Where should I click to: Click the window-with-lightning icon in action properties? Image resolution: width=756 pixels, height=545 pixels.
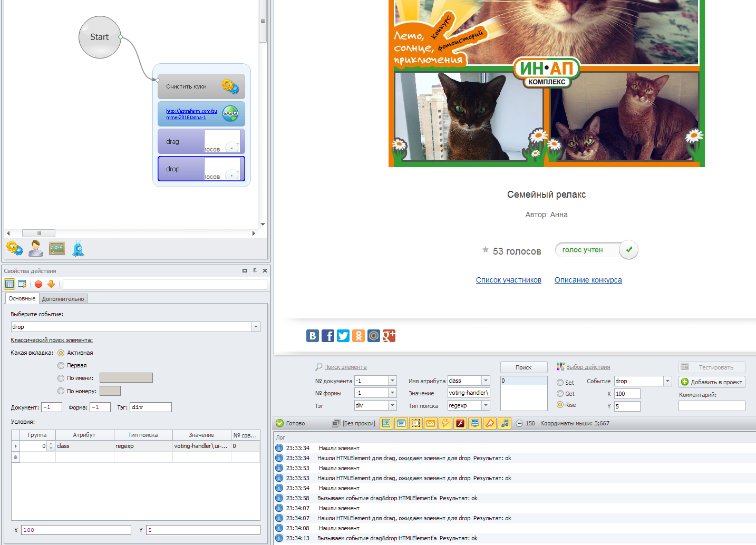coord(22,284)
